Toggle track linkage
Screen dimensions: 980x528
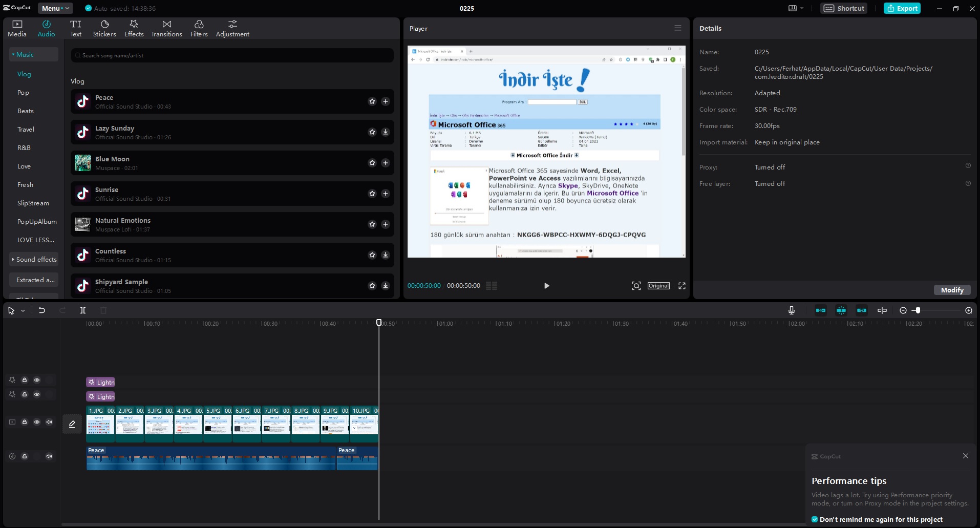(862, 310)
